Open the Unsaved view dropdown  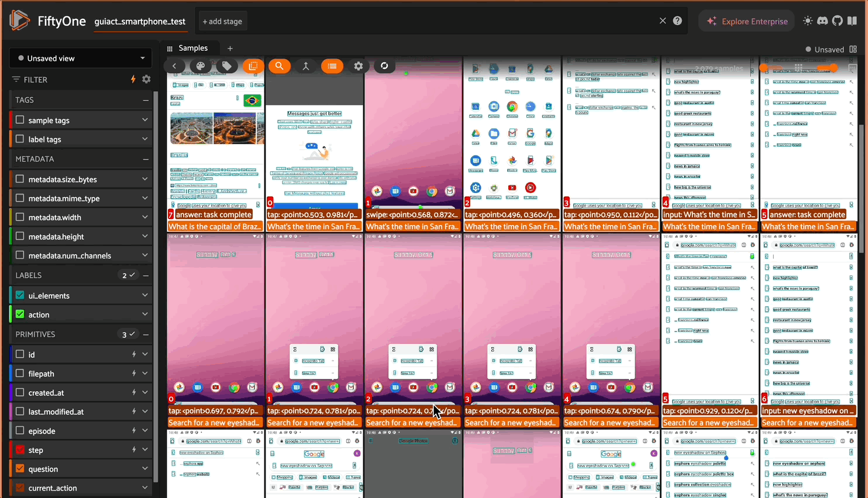pyautogui.click(x=81, y=58)
